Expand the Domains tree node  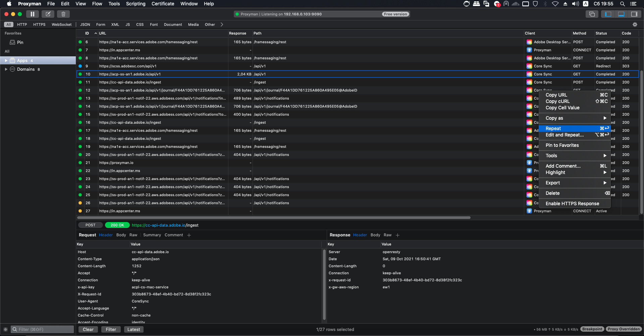click(6, 69)
